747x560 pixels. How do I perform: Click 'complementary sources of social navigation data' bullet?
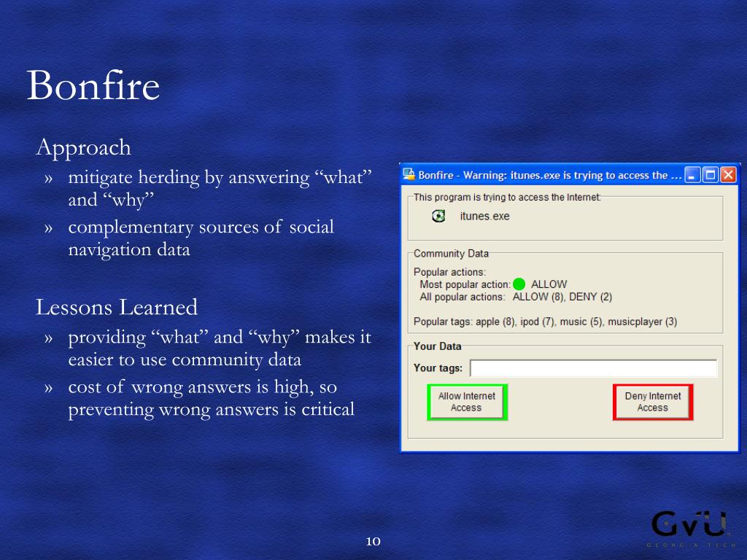201,238
